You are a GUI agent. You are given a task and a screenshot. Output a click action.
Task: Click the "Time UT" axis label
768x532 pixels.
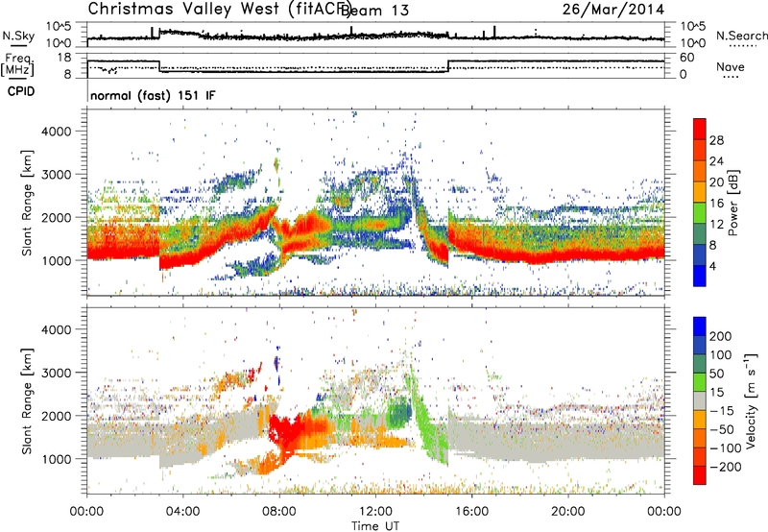pyautogui.click(x=375, y=526)
